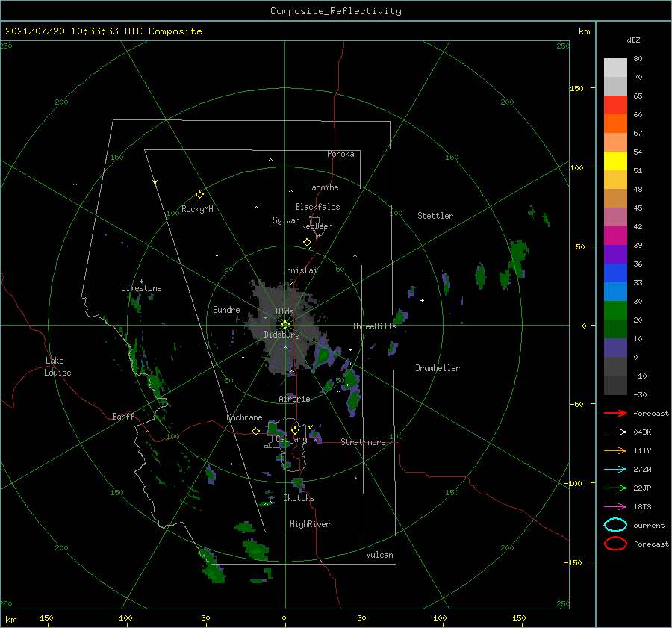Click the Lacombe city label

[x=323, y=187]
